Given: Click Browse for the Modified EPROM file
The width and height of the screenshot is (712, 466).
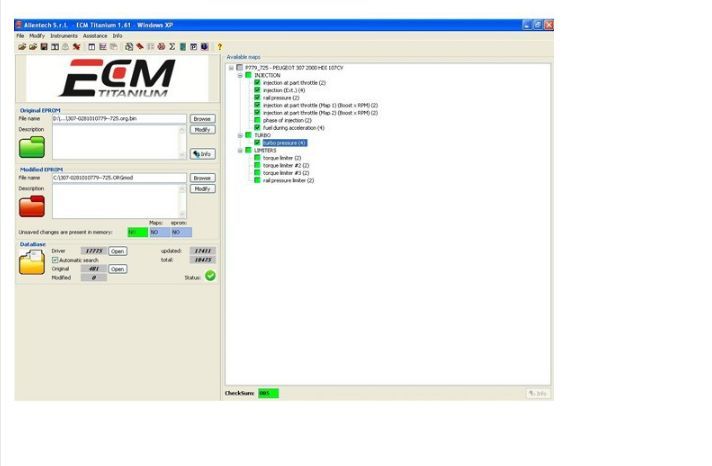Looking at the screenshot, I should 202,178.
